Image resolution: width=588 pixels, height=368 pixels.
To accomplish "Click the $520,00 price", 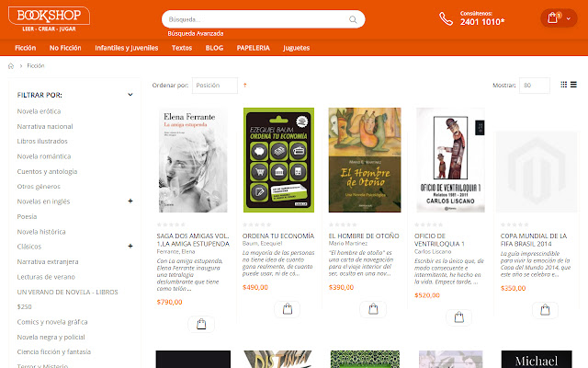I will point(427,295).
